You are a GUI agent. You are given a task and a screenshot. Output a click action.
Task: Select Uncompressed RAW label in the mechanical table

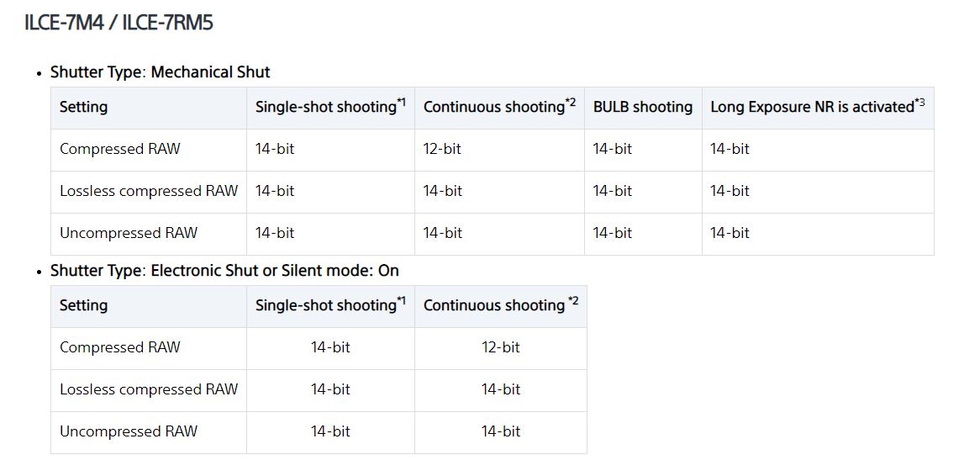coord(128,234)
